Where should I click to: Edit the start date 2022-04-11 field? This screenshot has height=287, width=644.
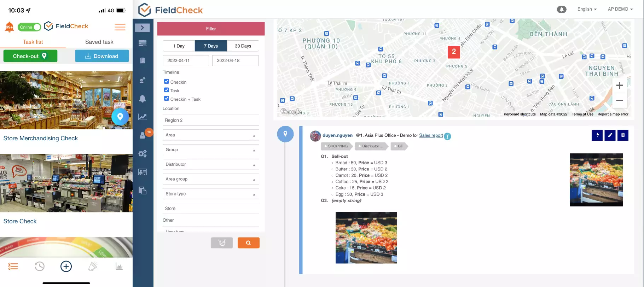[x=186, y=60]
